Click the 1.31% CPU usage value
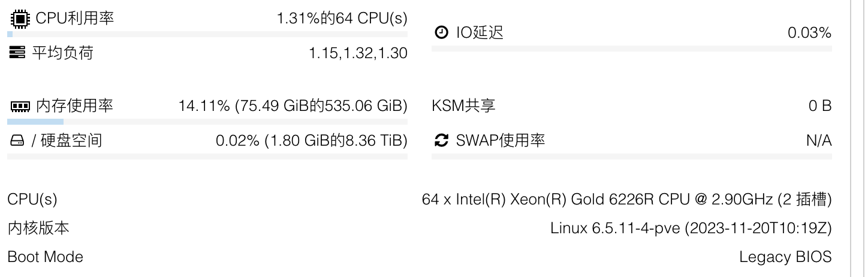 [342, 19]
